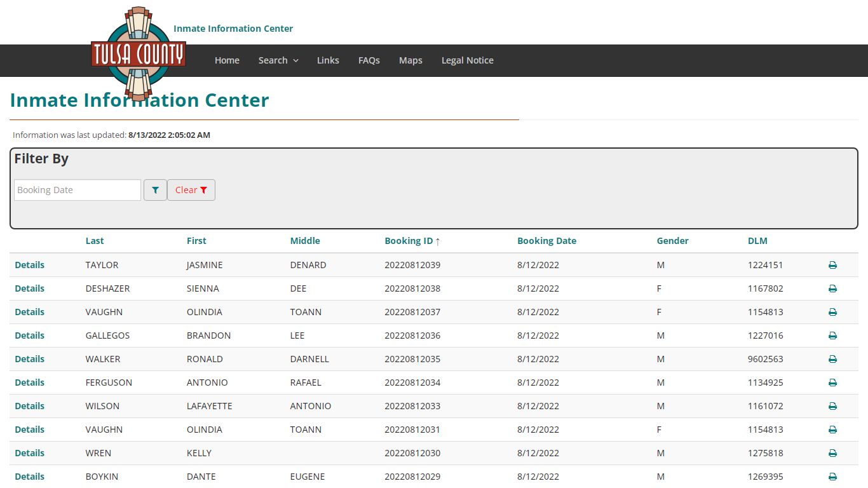The height and width of the screenshot is (488, 868).
Task: Sort the table by Middle name
Action: pos(305,241)
